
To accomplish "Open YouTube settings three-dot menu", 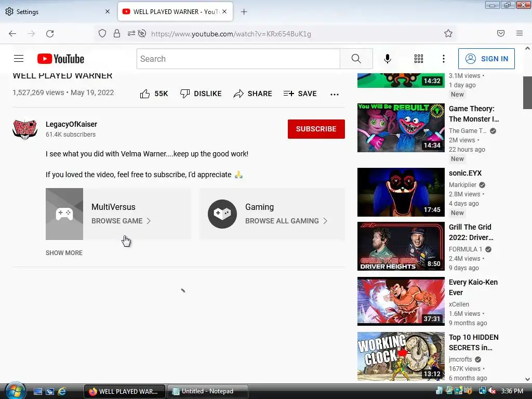I will [x=444, y=59].
